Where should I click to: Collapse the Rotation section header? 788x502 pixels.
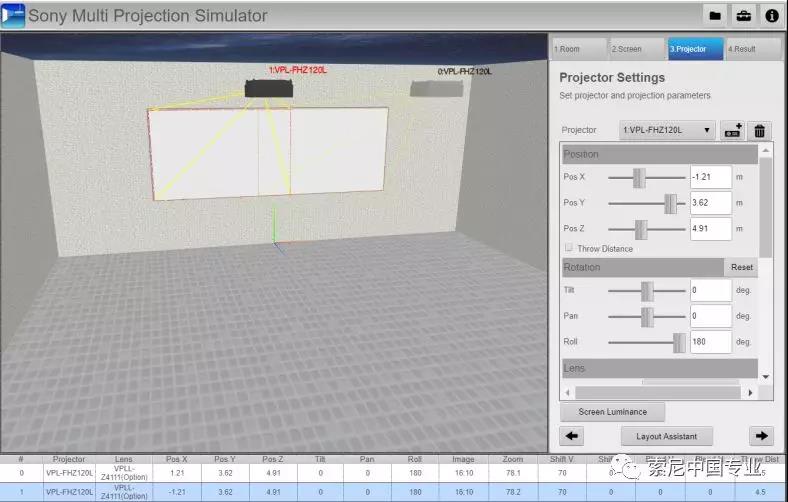[x=643, y=267]
